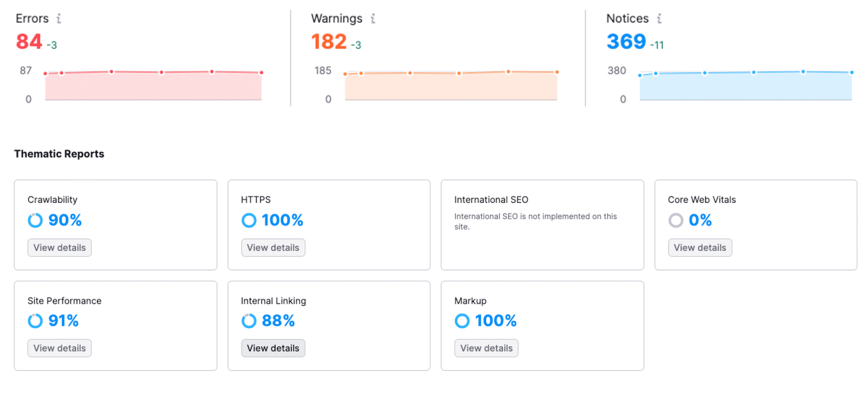Open HTTPS View details
Screen dimensions: 868x394
273,247
